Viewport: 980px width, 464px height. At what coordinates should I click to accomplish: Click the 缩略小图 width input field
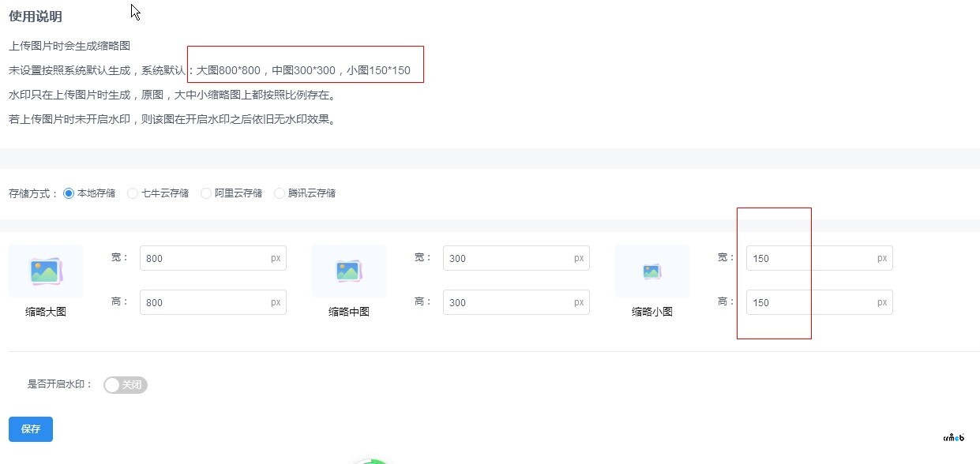pyautogui.click(x=820, y=258)
